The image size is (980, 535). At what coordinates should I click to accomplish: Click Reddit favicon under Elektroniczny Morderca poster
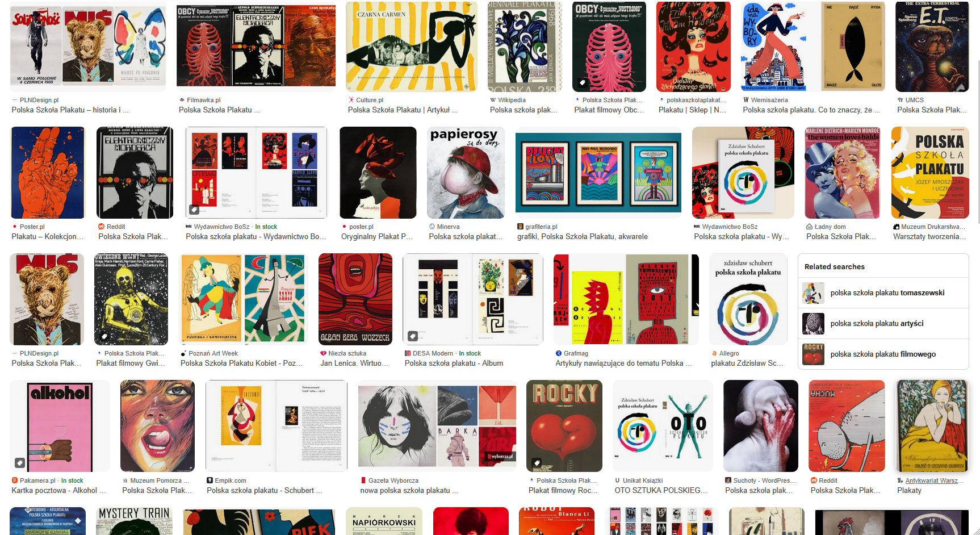click(x=102, y=227)
